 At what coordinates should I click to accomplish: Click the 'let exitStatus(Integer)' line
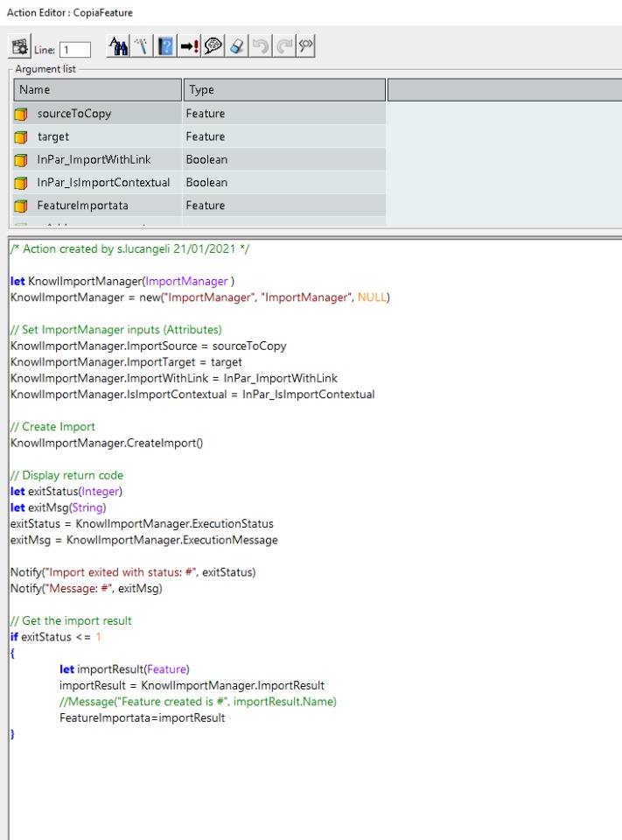(x=66, y=491)
